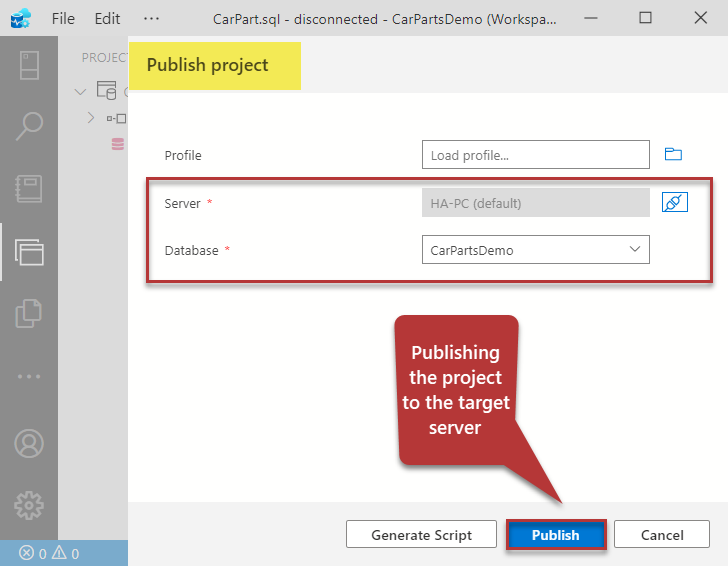Open the Manage settings gear icon

29,505
